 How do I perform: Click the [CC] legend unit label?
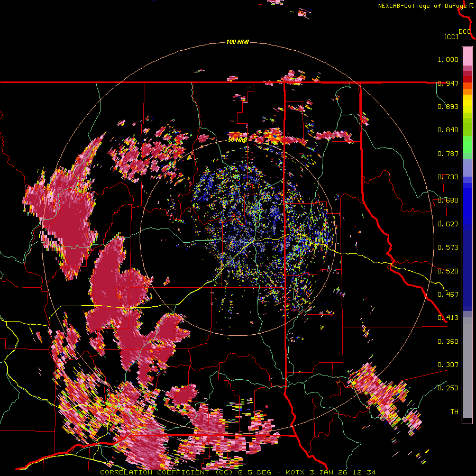tap(452, 36)
